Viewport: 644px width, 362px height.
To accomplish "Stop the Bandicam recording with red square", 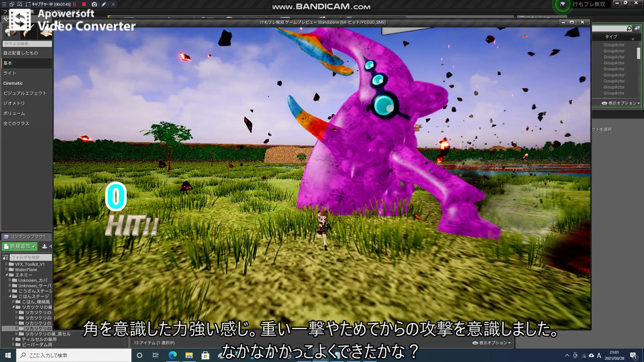I will tap(85, 4).
